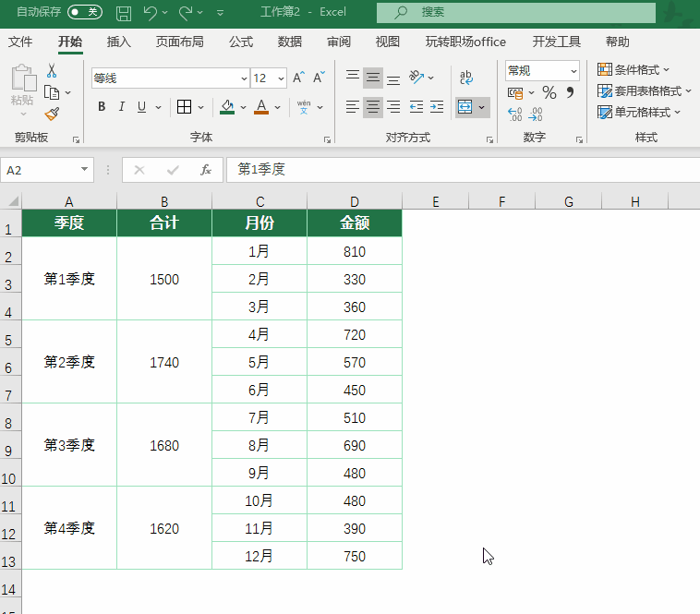
Task: Click the Insert Function fx icon
Action: click(x=206, y=170)
